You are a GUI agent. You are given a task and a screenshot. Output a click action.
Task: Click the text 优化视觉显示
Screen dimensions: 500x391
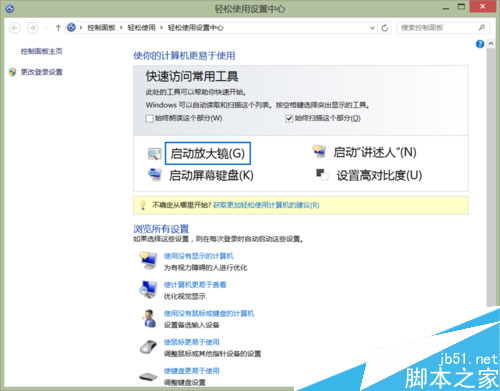185,296
